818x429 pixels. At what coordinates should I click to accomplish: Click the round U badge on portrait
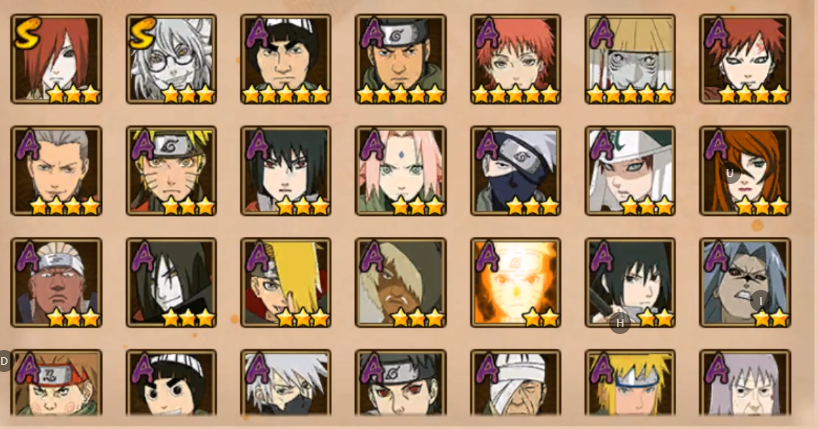[x=730, y=173]
